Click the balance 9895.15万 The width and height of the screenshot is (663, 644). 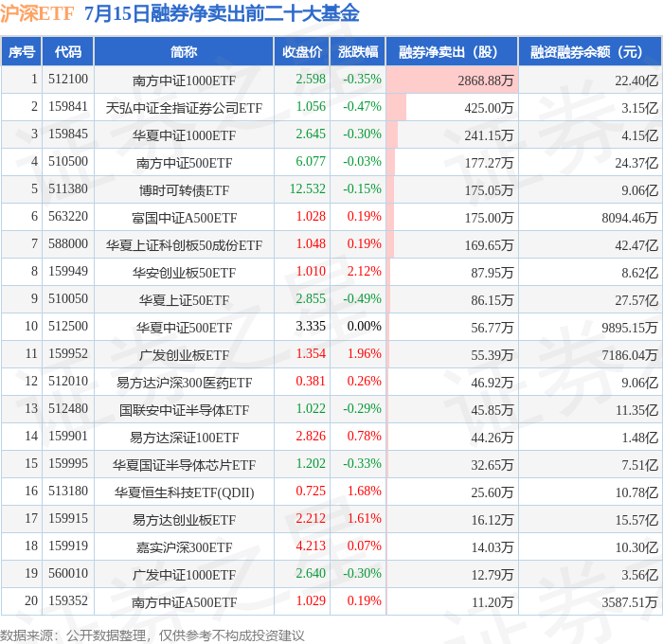click(630, 328)
